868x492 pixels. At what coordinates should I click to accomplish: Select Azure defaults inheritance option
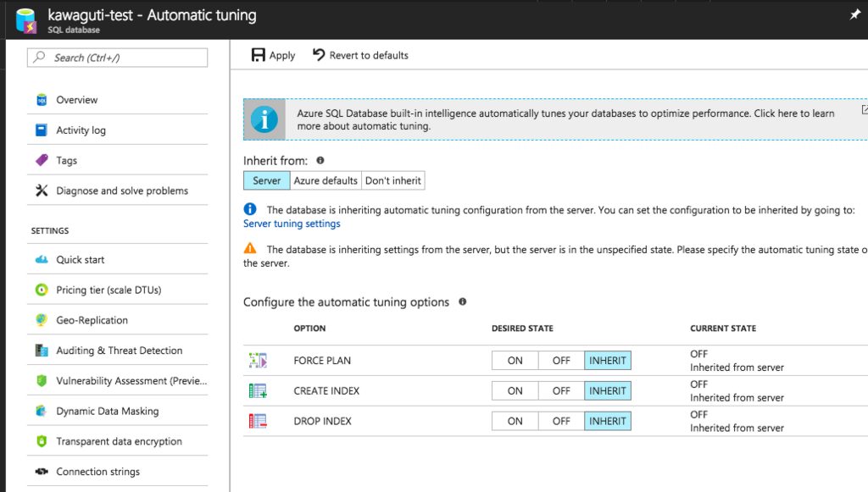tap(325, 180)
